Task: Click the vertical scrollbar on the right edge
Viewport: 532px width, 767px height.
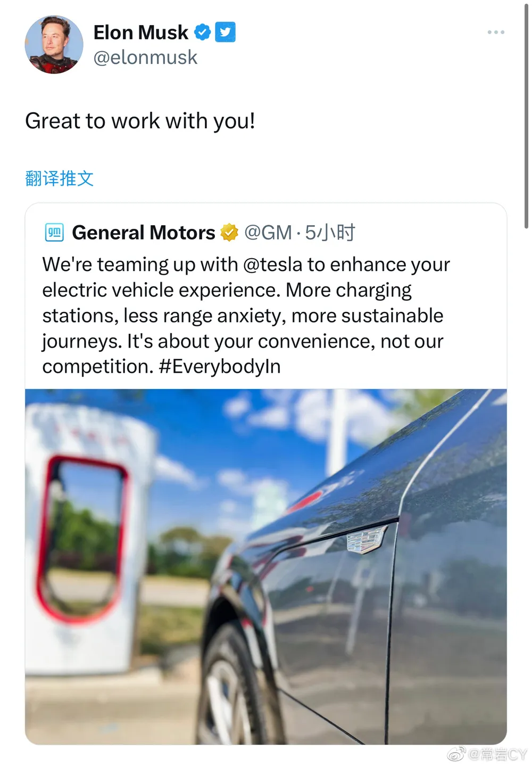Action: tap(526, 114)
